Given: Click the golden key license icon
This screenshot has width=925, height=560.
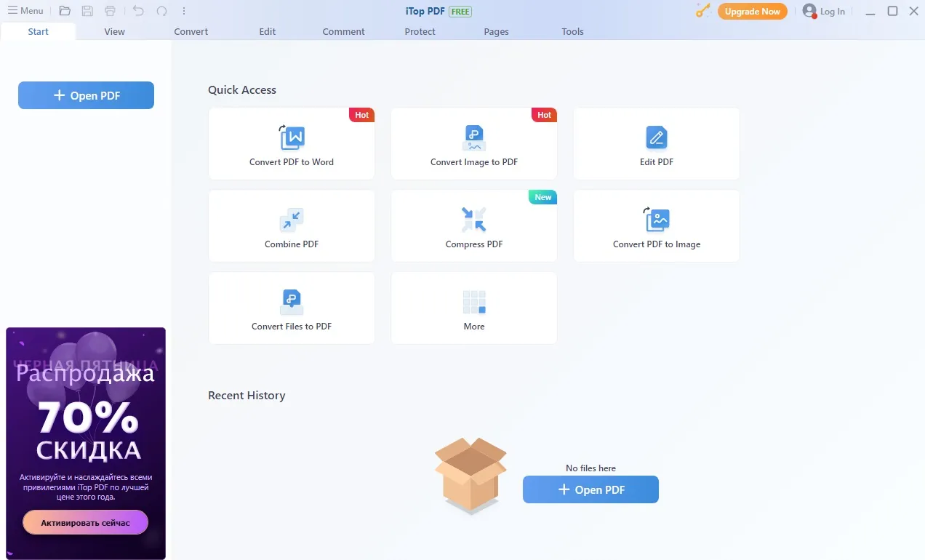Looking at the screenshot, I should (x=702, y=11).
